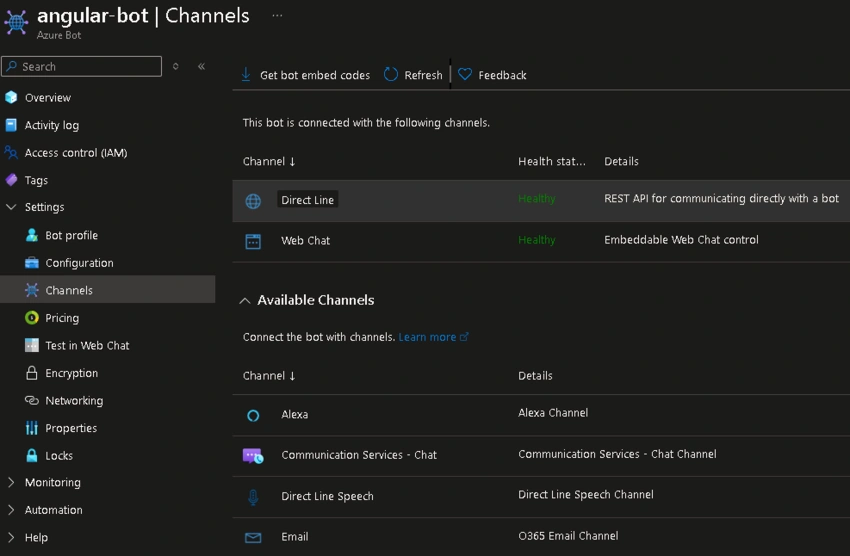Viewport: 850px width, 556px height.
Task: Open Configuration settings
Action: [80, 263]
